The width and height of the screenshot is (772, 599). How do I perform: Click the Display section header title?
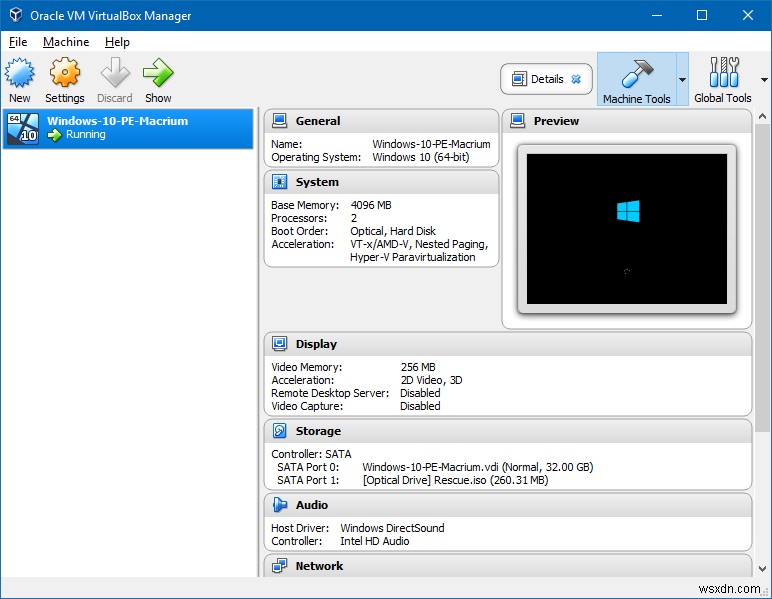316,344
